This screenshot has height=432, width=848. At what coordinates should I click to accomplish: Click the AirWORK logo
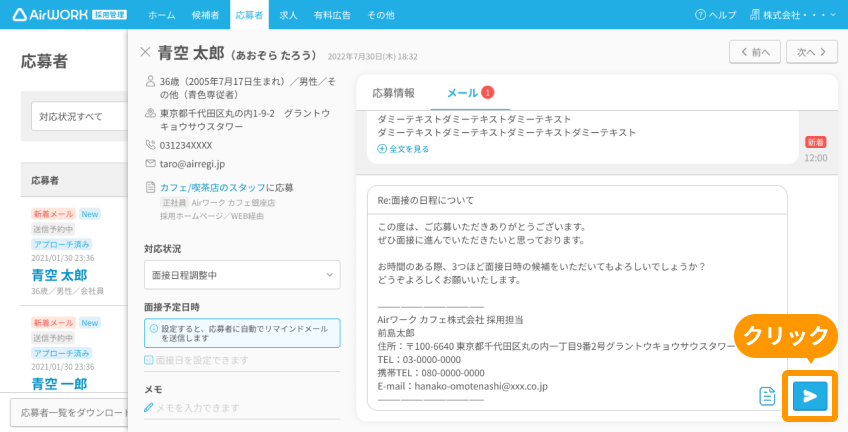pyautogui.click(x=69, y=15)
